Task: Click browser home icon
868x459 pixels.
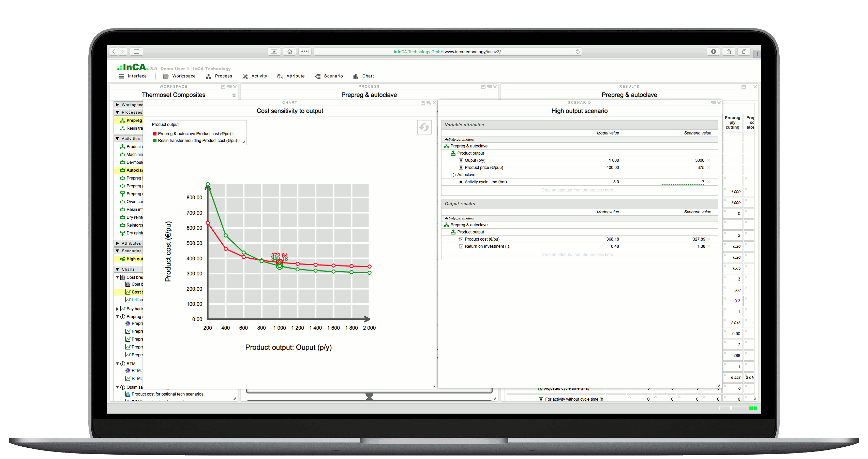Action: click(x=289, y=52)
